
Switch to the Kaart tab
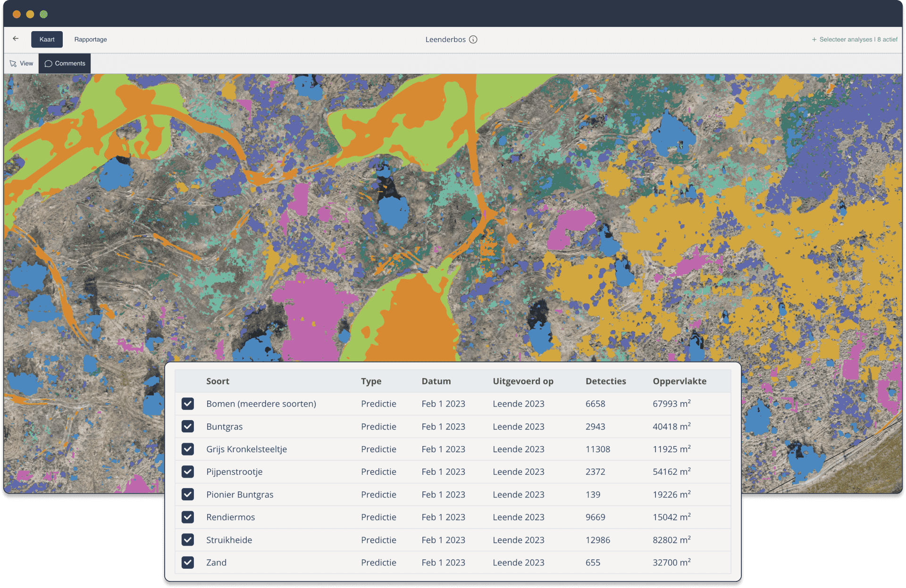pyautogui.click(x=47, y=39)
